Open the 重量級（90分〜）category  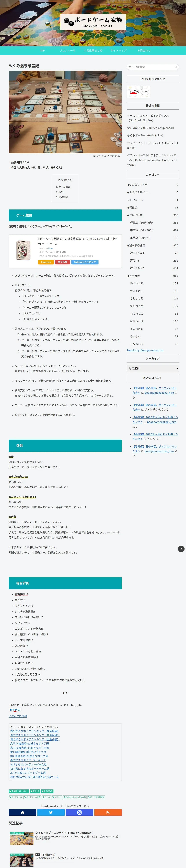[154, 238]
